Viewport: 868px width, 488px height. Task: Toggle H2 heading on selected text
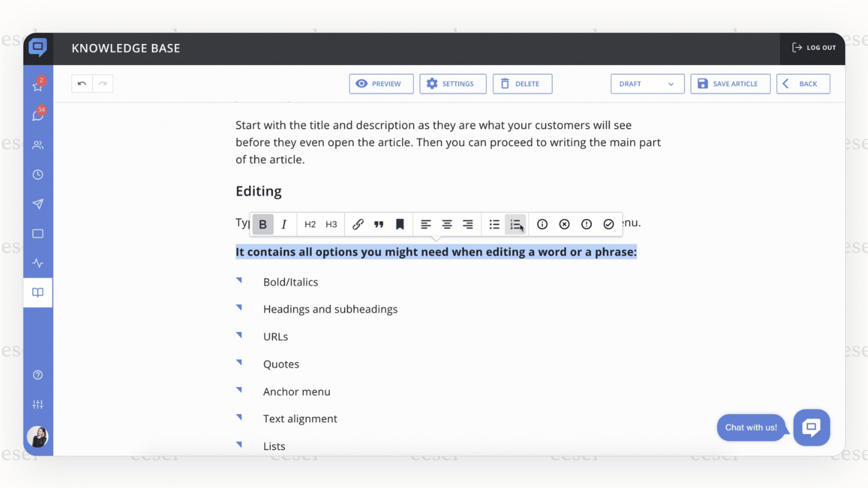point(309,224)
